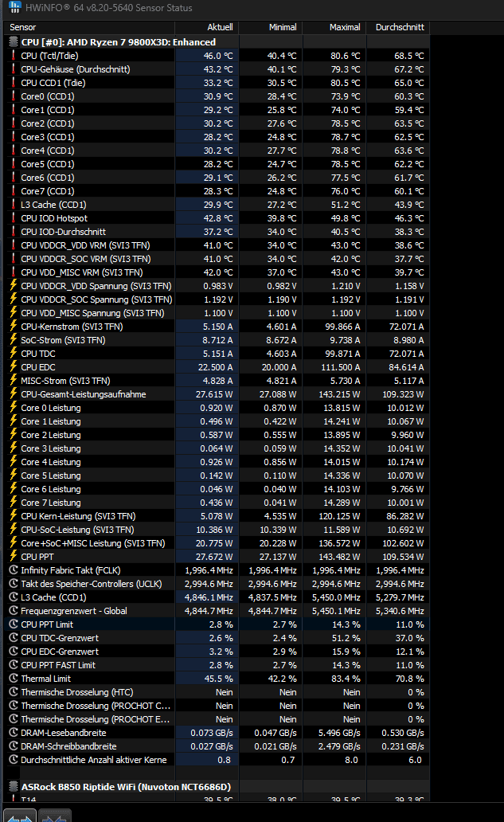
Task: Click the chip icon beside the ASRock B850 Riptide WiFi group
Action: click(14, 786)
